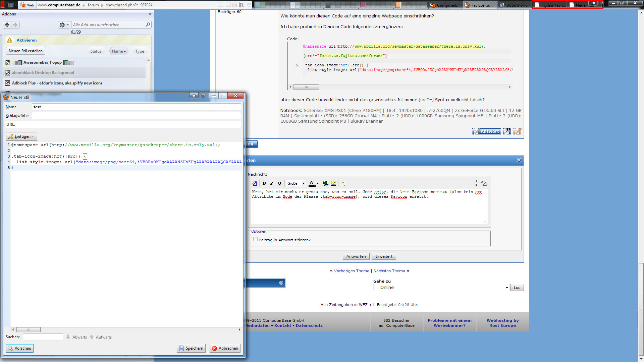Click the Bold formatting icon
Viewport: 644px width, 362px height.
(x=264, y=183)
